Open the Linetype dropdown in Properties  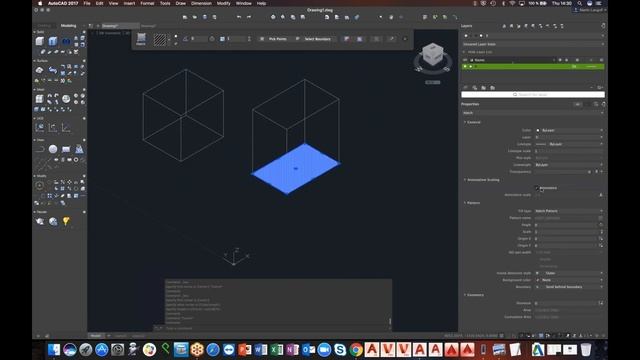569,144
